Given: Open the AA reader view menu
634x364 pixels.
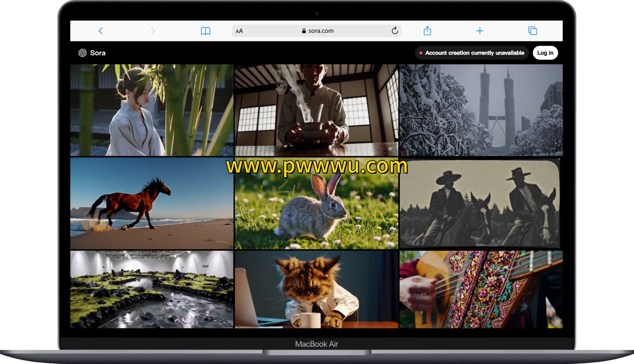Looking at the screenshot, I should coord(239,31).
